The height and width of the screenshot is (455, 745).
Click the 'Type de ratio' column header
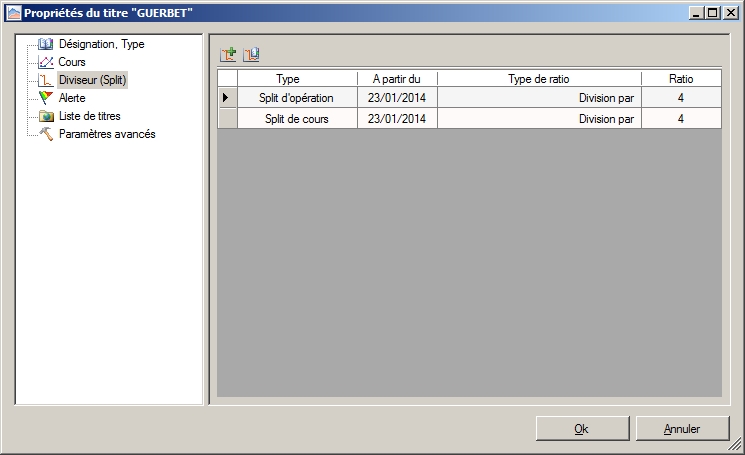[x=538, y=78]
